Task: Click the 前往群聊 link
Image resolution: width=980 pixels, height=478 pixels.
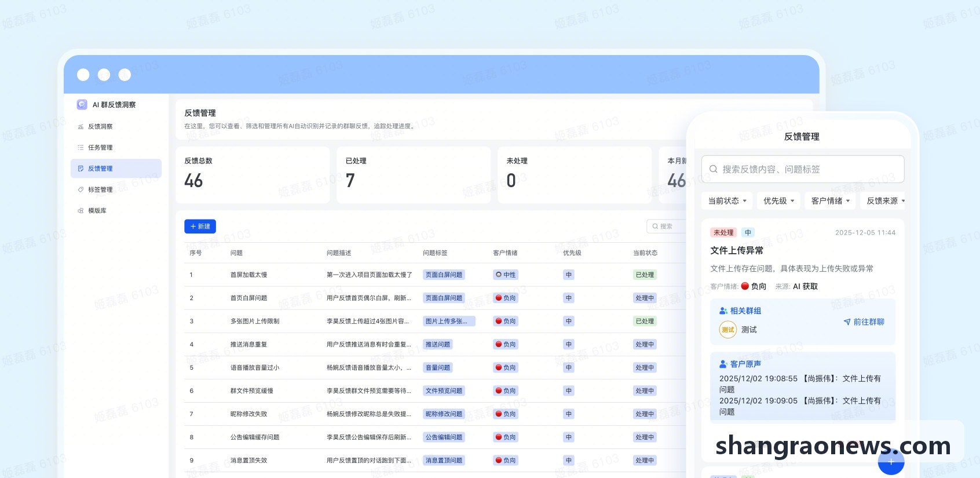Action: point(864,322)
